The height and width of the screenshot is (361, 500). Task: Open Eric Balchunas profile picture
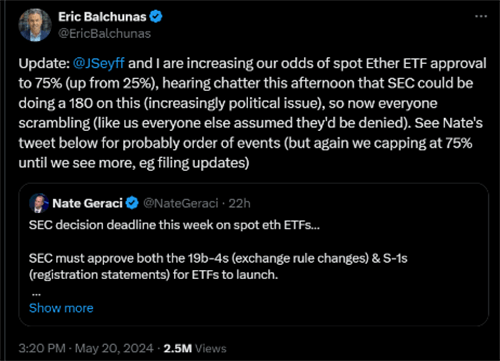pos(35,25)
